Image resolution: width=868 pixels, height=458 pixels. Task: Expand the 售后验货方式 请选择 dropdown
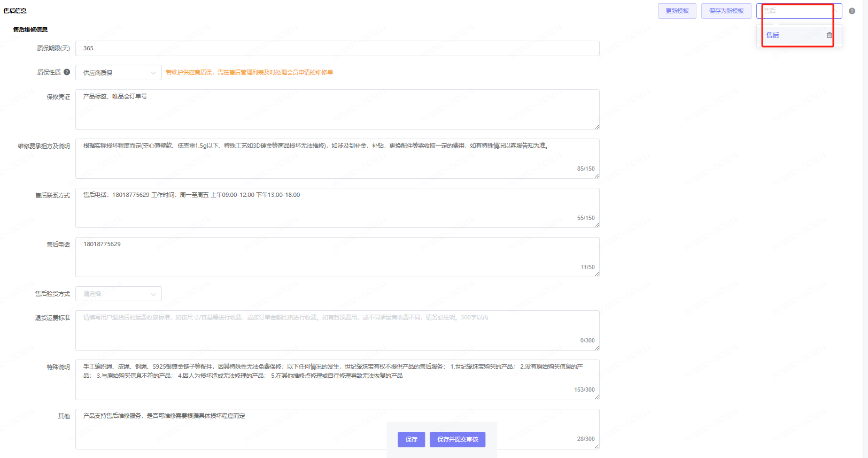(x=118, y=294)
